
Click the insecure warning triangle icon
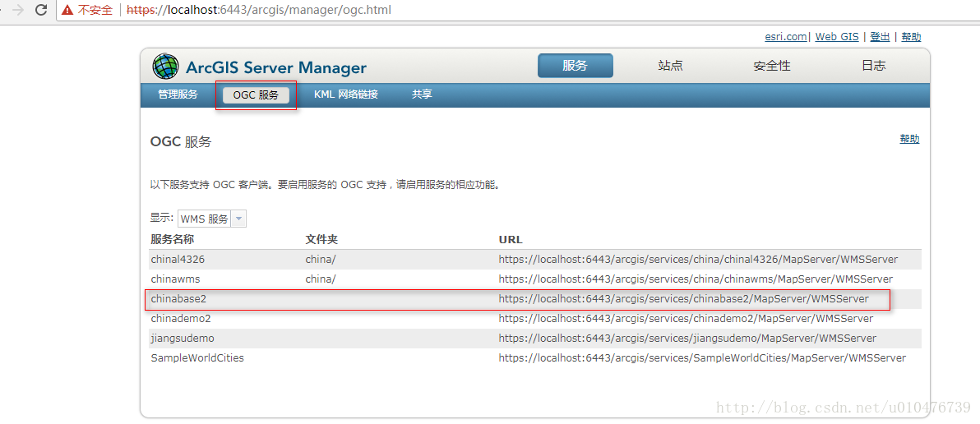(x=67, y=11)
